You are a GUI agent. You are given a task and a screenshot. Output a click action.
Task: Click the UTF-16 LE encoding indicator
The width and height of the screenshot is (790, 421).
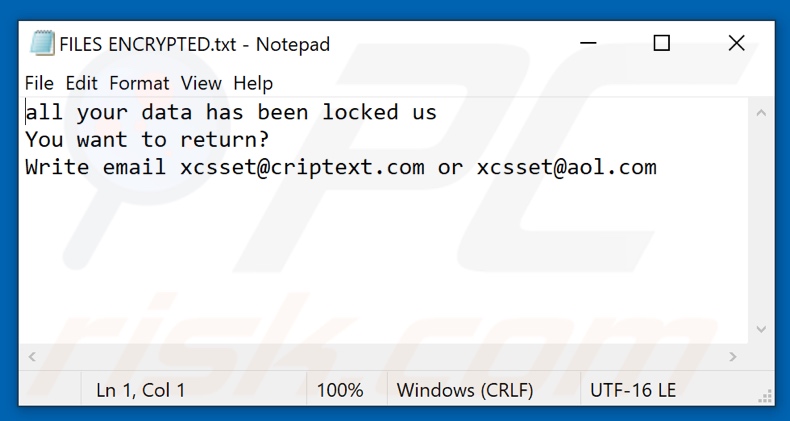click(633, 390)
